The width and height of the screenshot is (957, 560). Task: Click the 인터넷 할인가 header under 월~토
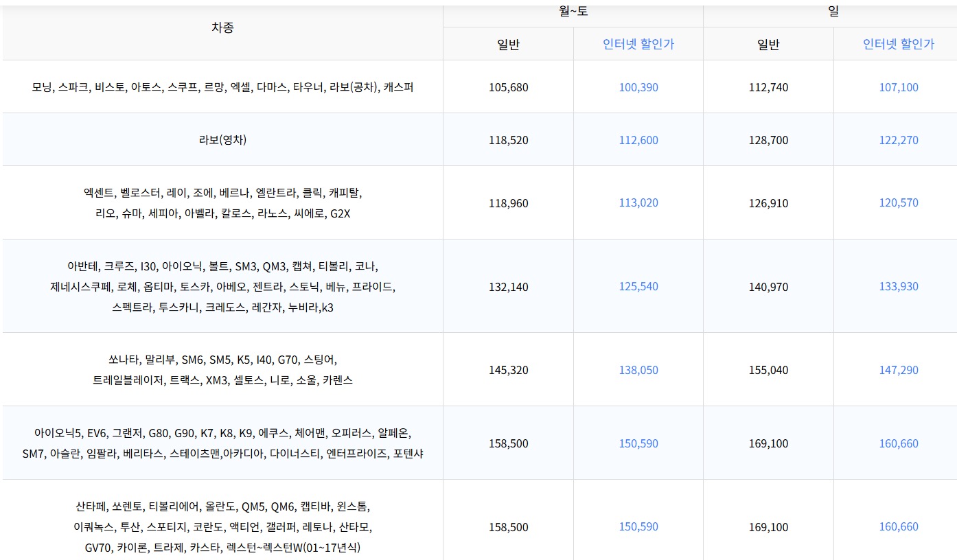(638, 44)
